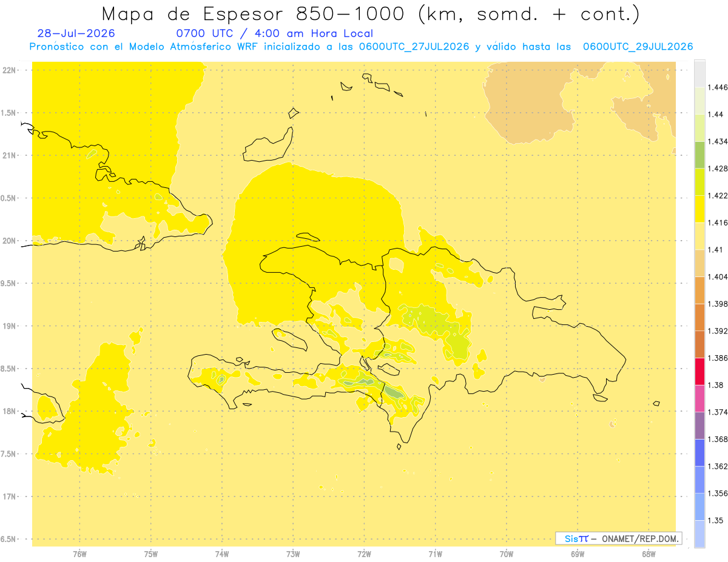
Task: Click the legend value '1.356'
Action: [718, 493]
